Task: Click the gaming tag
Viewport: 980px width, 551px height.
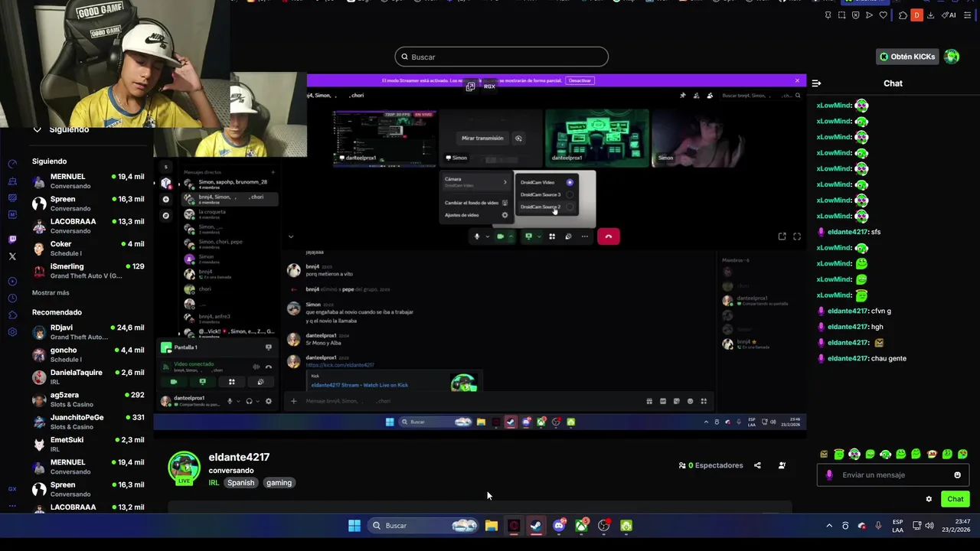Action: point(279,483)
